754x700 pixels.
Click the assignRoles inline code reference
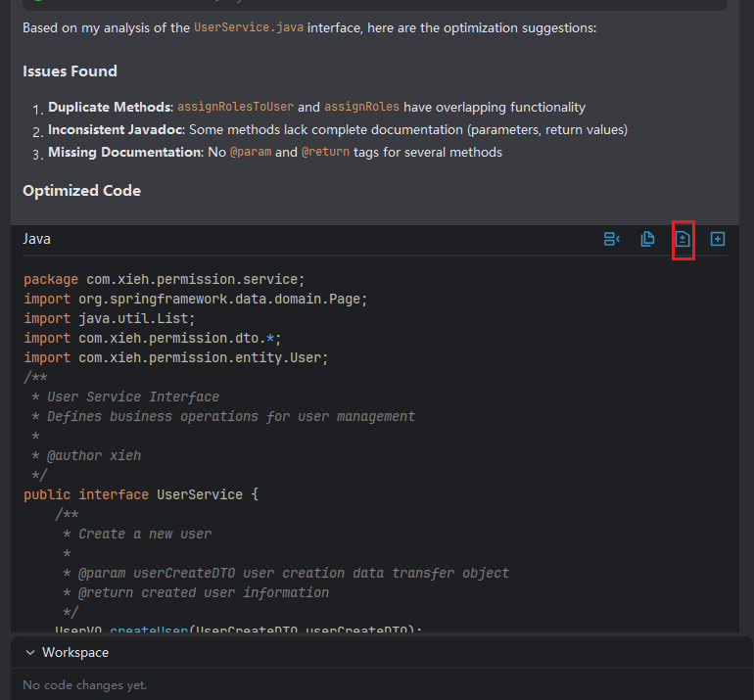[361, 107]
